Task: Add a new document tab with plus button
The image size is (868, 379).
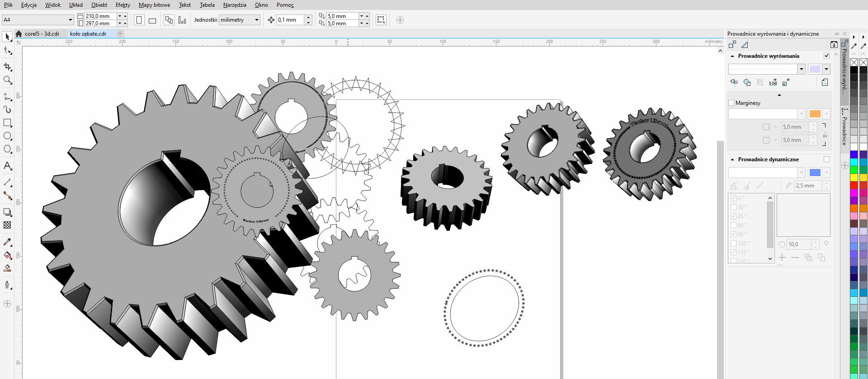Action: (x=120, y=33)
